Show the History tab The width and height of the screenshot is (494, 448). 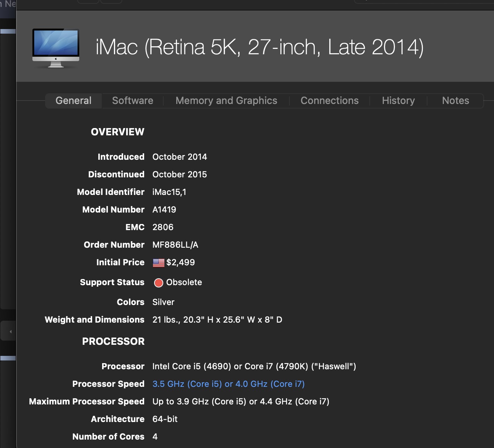pos(398,101)
